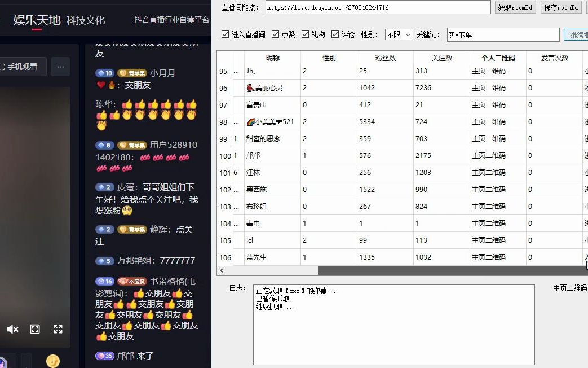Viewport: 588px width, 368px height.
Task: Enter web fullscreen with the bracket icon
Action: point(35,329)
